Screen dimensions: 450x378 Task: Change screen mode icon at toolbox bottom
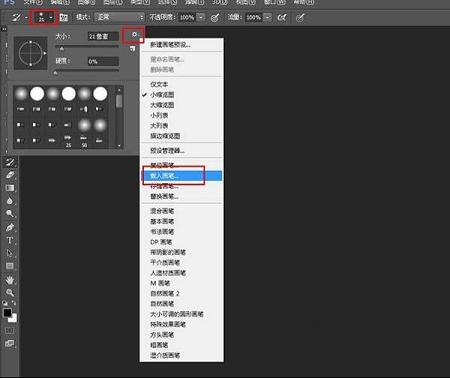click(x=10, y=343)
